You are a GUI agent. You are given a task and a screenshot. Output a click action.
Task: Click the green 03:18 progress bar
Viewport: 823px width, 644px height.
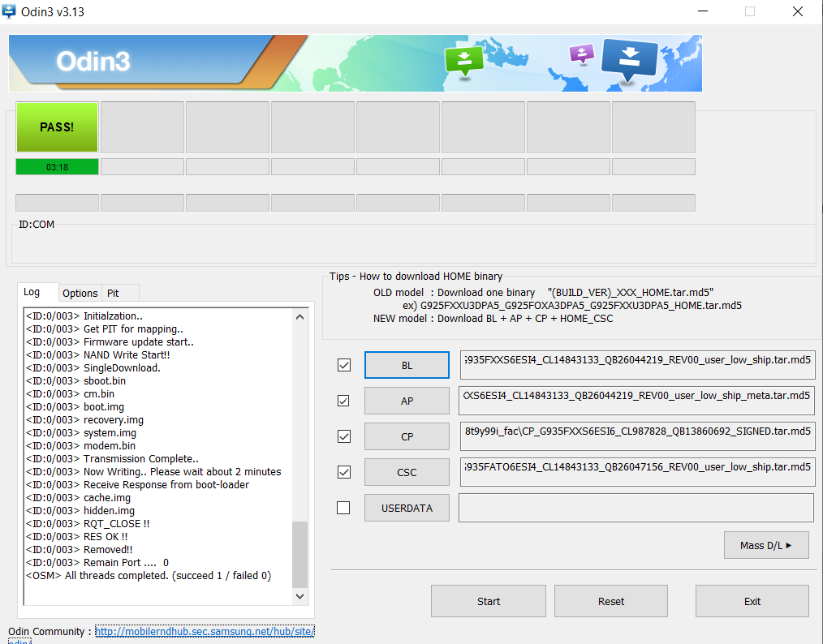pyautogui.click(x=57, y=167)
